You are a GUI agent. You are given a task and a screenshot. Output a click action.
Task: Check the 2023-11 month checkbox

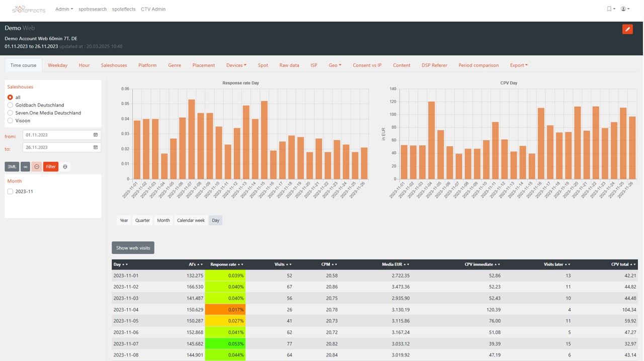tap(10, 192)
